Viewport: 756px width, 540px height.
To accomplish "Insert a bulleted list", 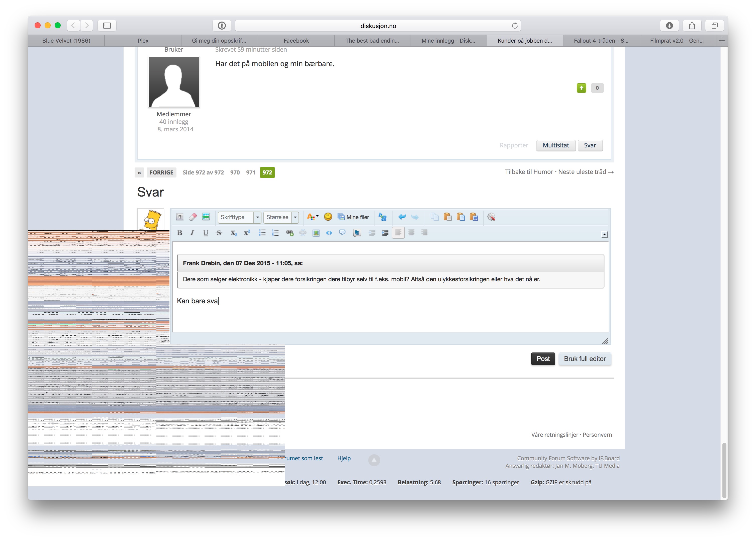I will coord(262,233).
